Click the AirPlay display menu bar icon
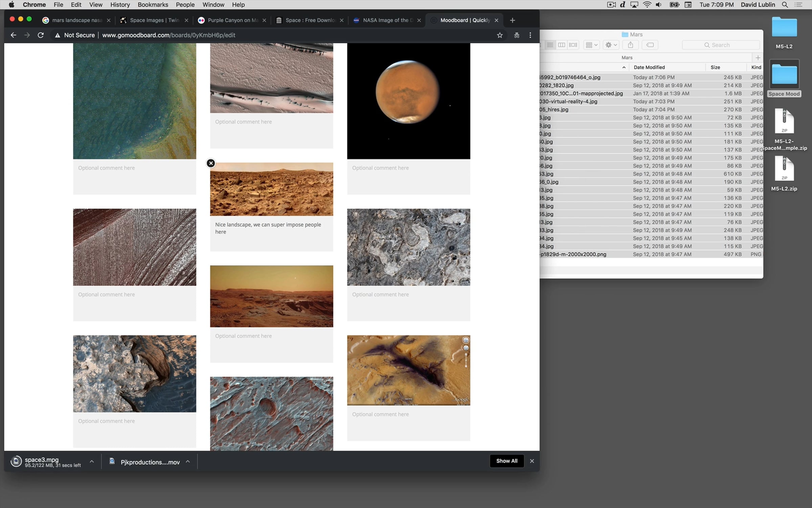 click(x=634, y=5)
